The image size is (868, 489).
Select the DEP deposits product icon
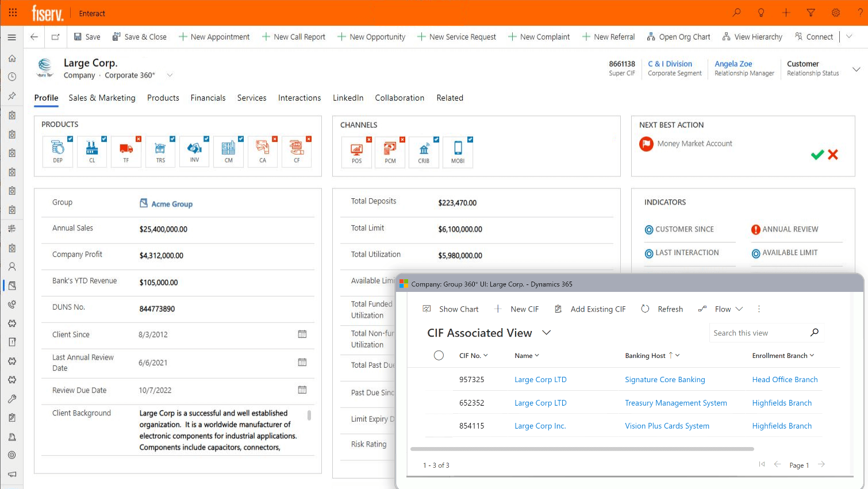[x=57, y=151]
